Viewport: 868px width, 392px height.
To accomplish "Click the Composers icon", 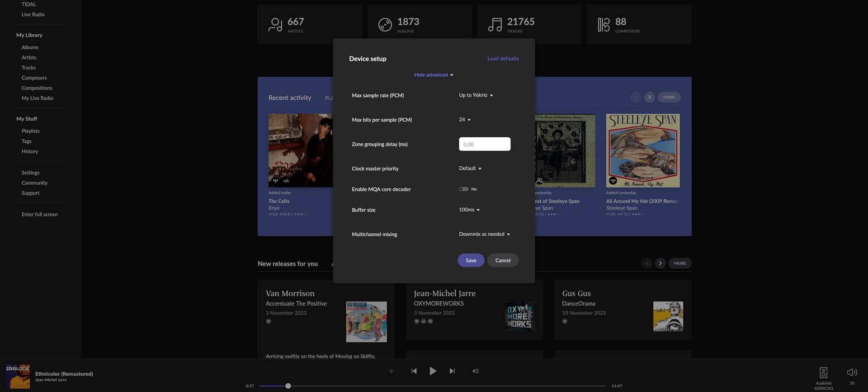I will coord(604,24).
